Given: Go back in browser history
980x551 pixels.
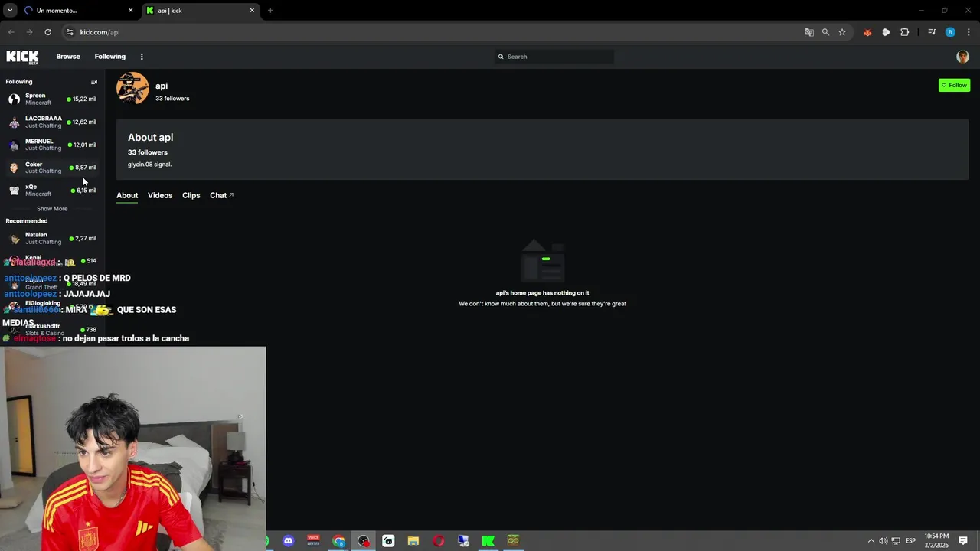Looking at the screenshot, I should 11,32.
